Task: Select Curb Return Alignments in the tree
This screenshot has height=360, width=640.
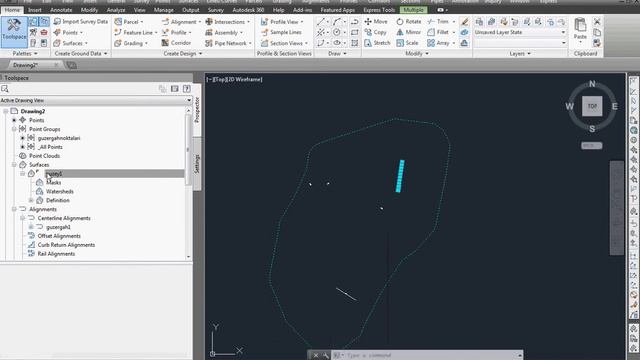Action: click(x=66, y=245)
